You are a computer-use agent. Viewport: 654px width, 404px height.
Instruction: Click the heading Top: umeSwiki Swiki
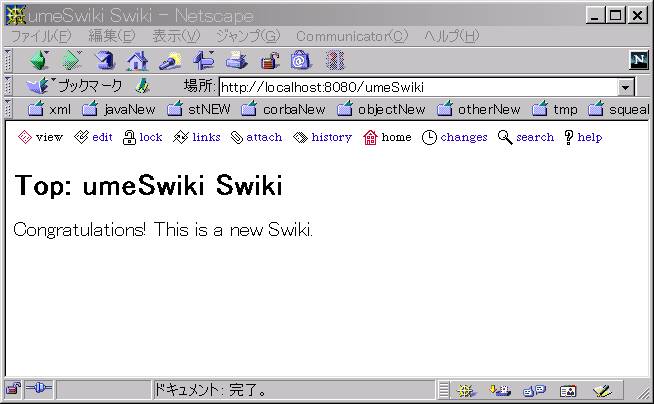tap(148, 186)
